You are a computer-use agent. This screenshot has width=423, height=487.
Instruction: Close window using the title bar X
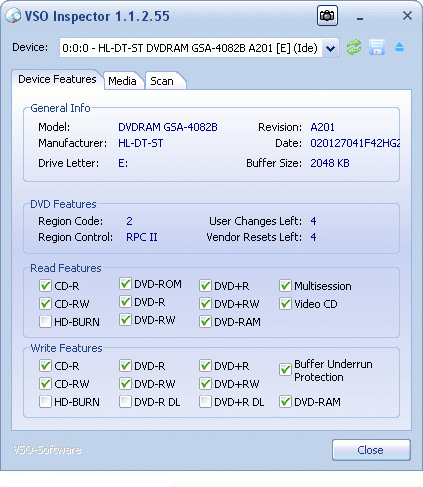pos(407,15)
